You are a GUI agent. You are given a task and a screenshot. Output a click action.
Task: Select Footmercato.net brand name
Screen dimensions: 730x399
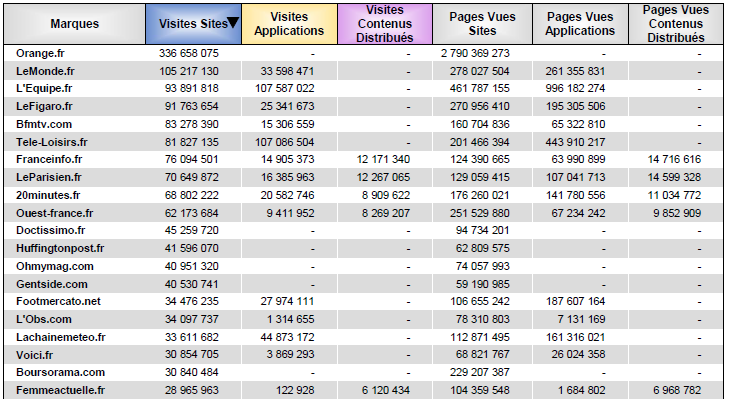58,301
